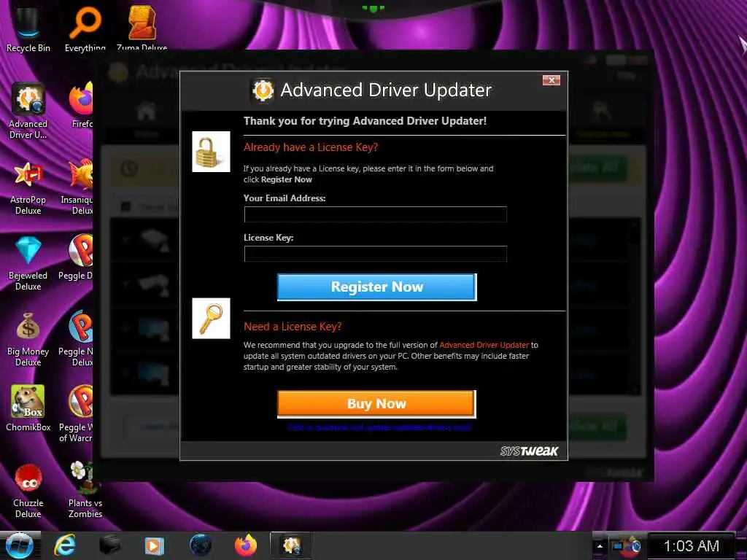Launch Everything search from the desktop

(x=85, y=28)
